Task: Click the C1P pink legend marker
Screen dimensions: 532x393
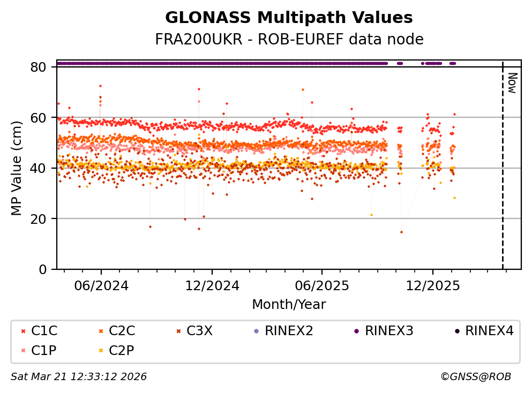Action: tap(23, 351)
